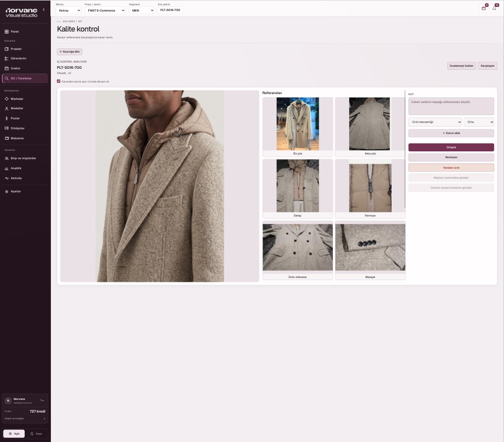Click the Pozlar figure icon
The width and height of the screenshot is (504, 442).
pyautogui.click(x=6, y=118)
